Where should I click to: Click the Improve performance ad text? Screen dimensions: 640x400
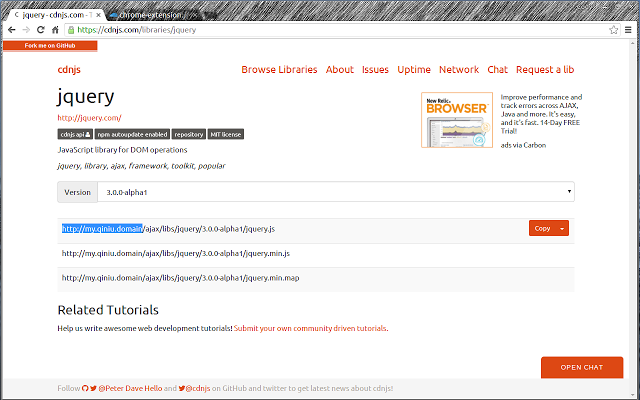coord(541,114)
